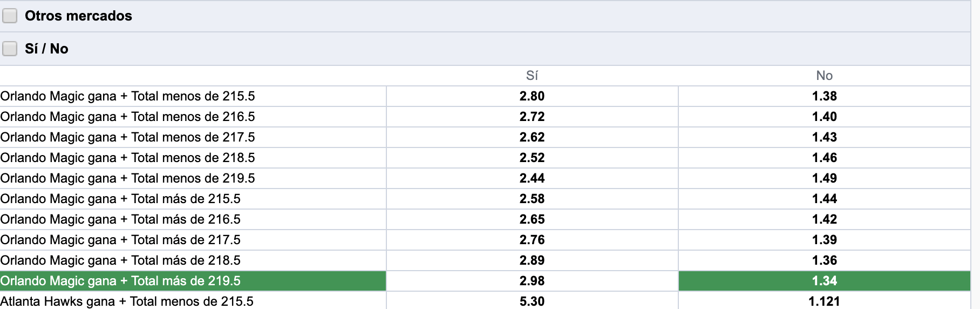Select Sí 2.58 for Total más de 215.5
Screen dimensions: 980x309
point(532,199)
